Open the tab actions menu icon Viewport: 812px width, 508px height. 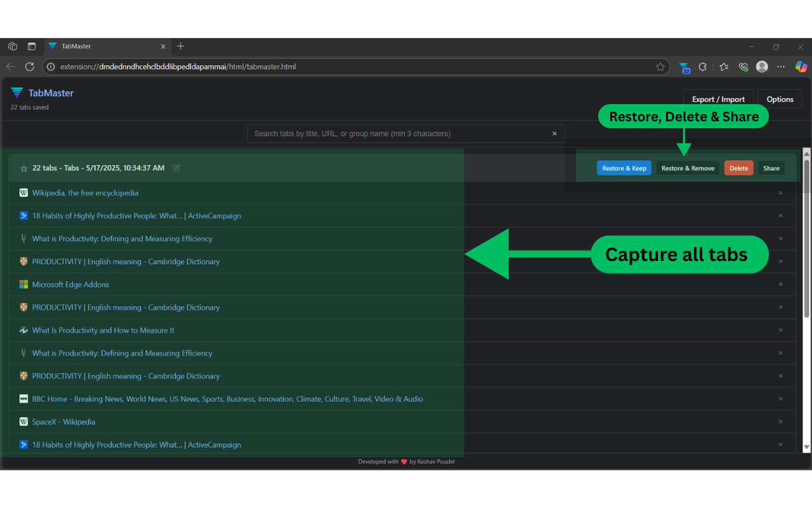pos(32,46)
